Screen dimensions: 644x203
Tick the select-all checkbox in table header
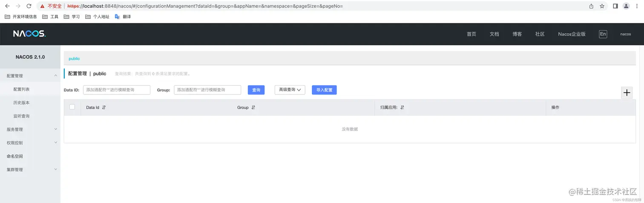72,107
